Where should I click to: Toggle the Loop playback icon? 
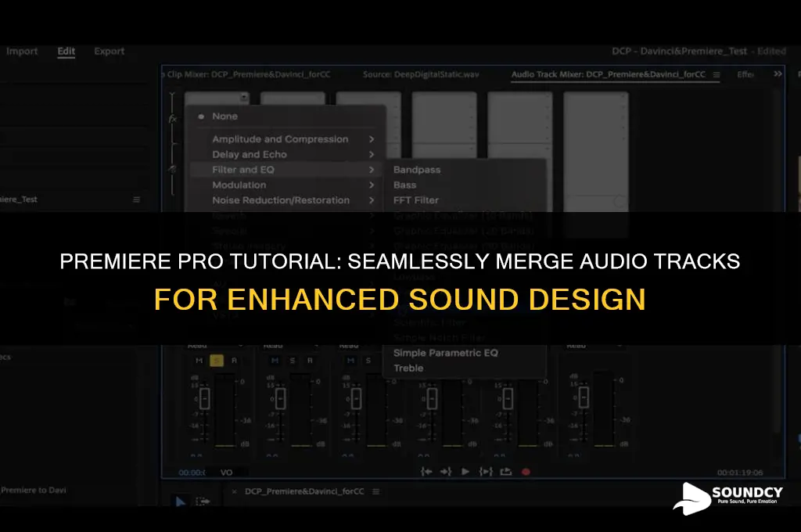click(x=506, y=472)
